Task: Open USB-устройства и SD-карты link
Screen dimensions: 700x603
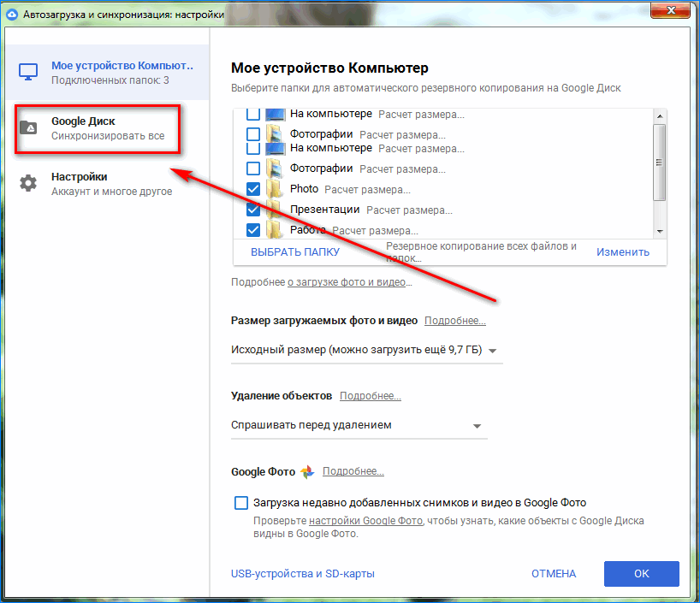Action: (303, 574)
